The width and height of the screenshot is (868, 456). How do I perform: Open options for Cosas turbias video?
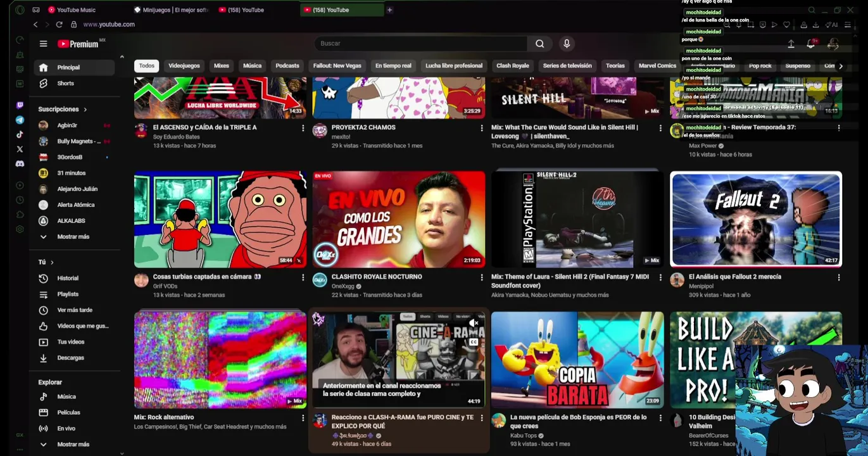tap(303, 277)
